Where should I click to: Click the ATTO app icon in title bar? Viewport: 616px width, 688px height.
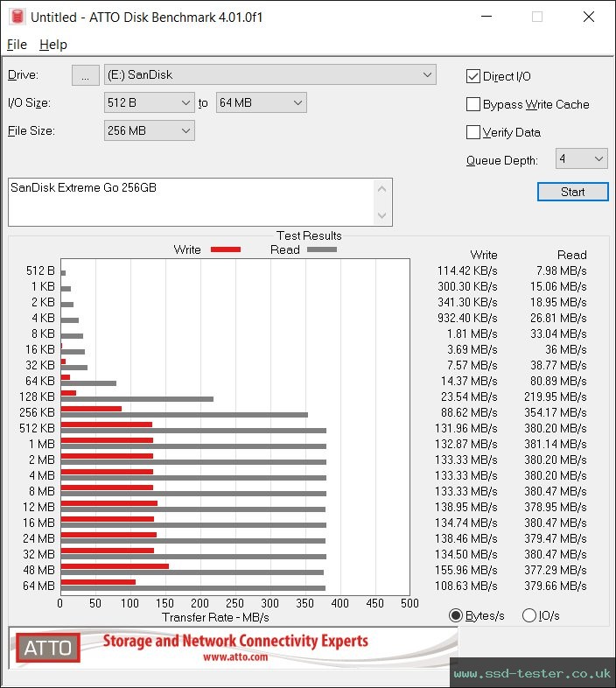(17, 17)
